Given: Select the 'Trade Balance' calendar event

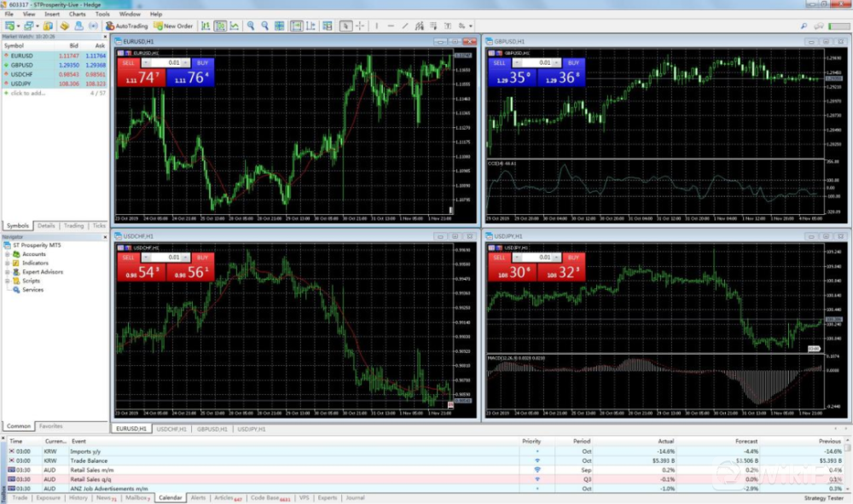Looking at the screenshot, I should point(426,461).
